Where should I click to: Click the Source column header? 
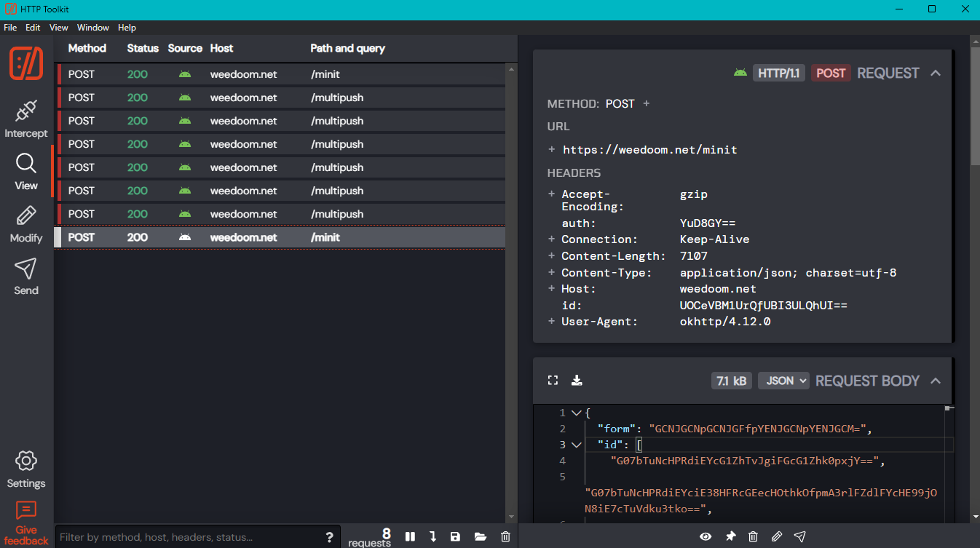click(x=185, y=48)
